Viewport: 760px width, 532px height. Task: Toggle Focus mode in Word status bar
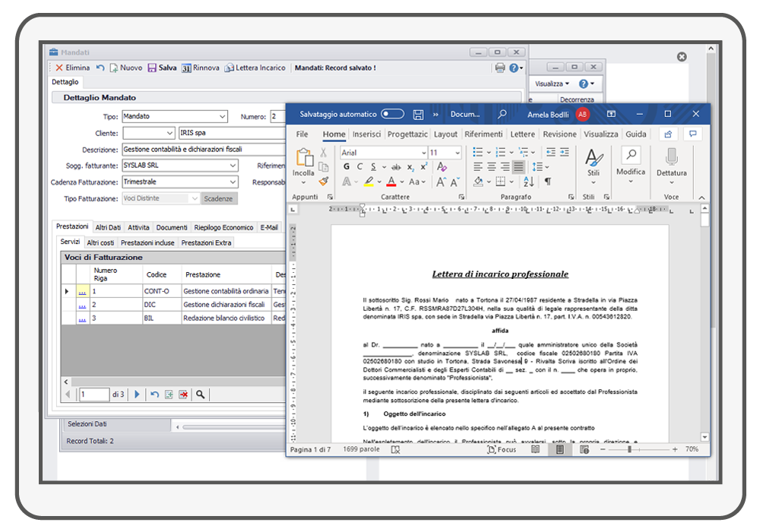tap(502, 449)
